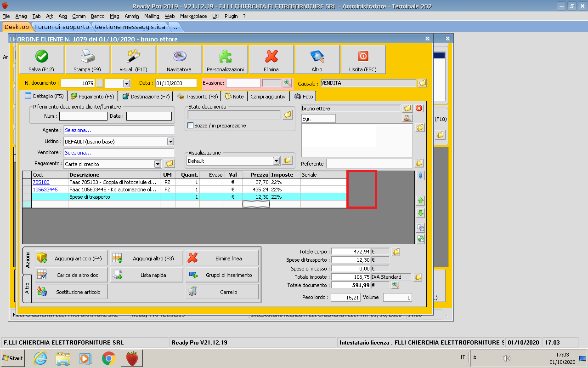The width and height of the screenshot is (588, 368).
Task: Open the Banco menu
Action: tap(98, 16)
